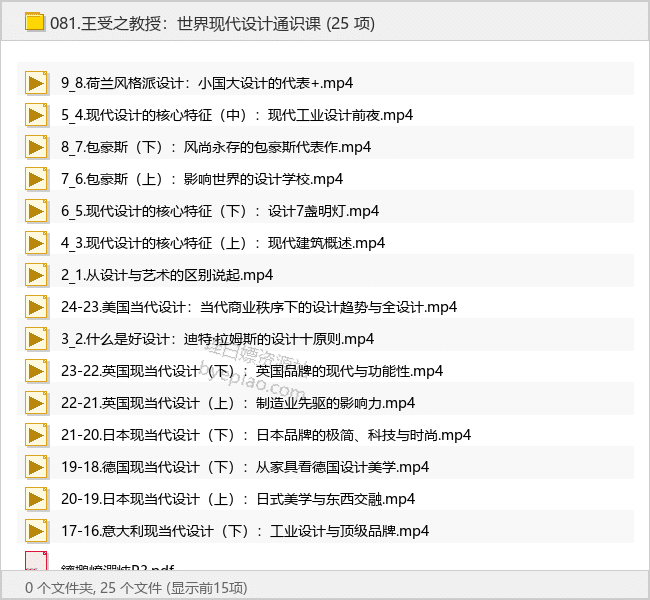This screenshot has width=650, height=600.
Task: Click video icon for 20-19.日本现当代设计（上）
Action: tap(36, 499)
